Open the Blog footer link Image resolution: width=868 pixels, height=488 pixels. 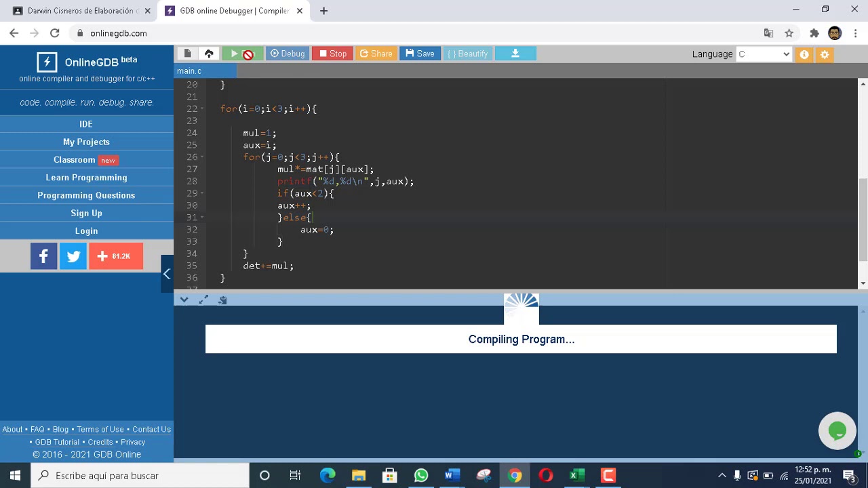[x=60, y=429]
